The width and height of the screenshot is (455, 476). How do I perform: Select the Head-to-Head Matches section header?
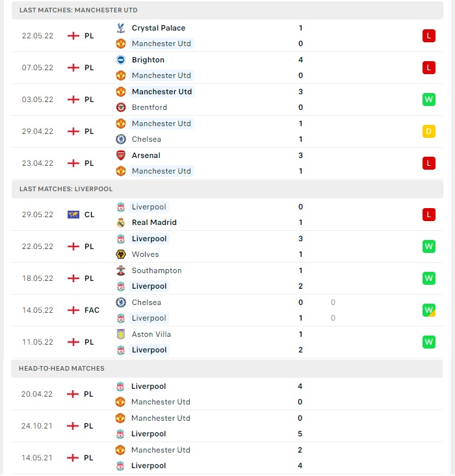(227, 369)
